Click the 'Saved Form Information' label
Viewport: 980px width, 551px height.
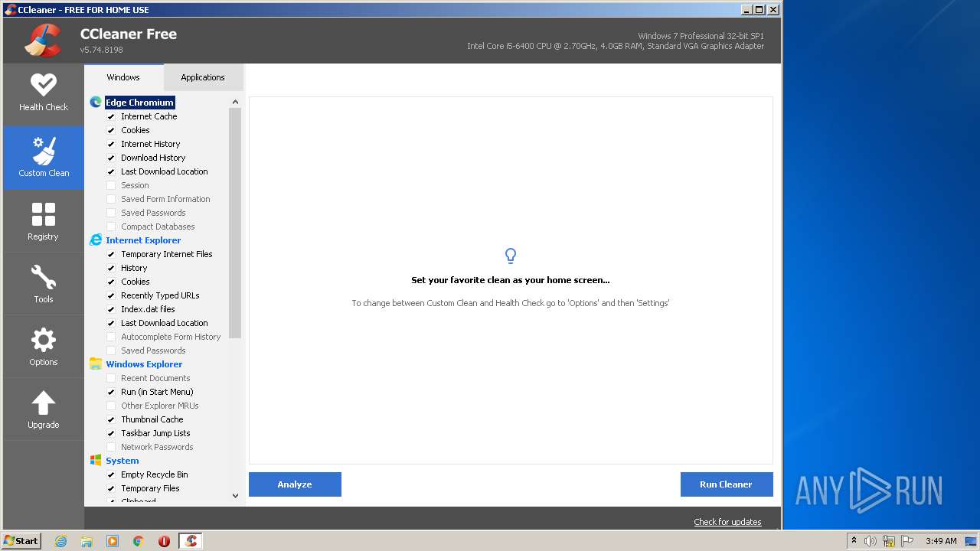(x=165, y=199)
